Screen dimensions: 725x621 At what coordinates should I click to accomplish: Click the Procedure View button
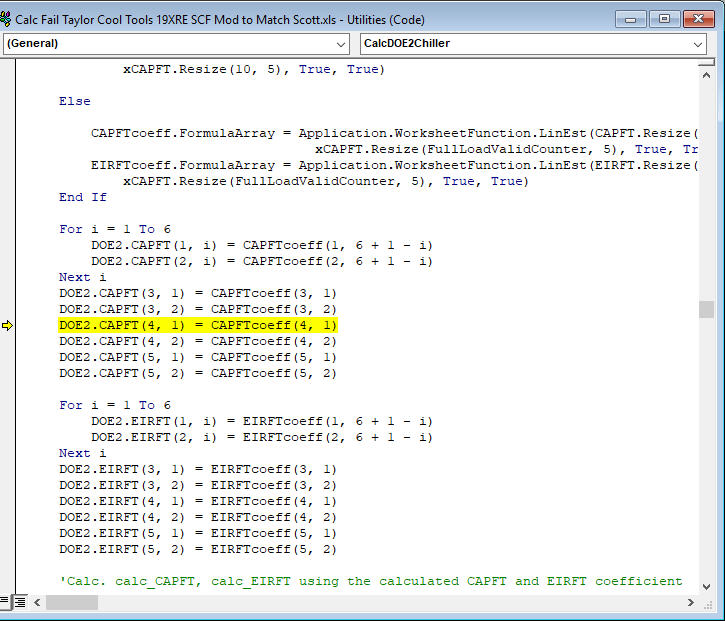point(4,602)
